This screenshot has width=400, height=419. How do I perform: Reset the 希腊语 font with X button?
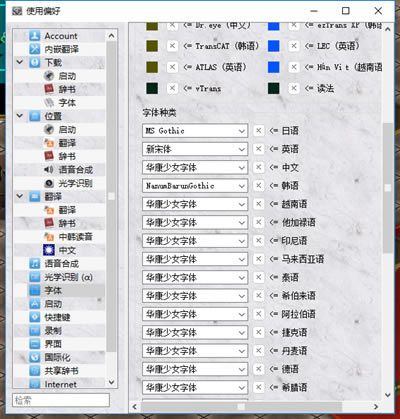click(258, 387)
